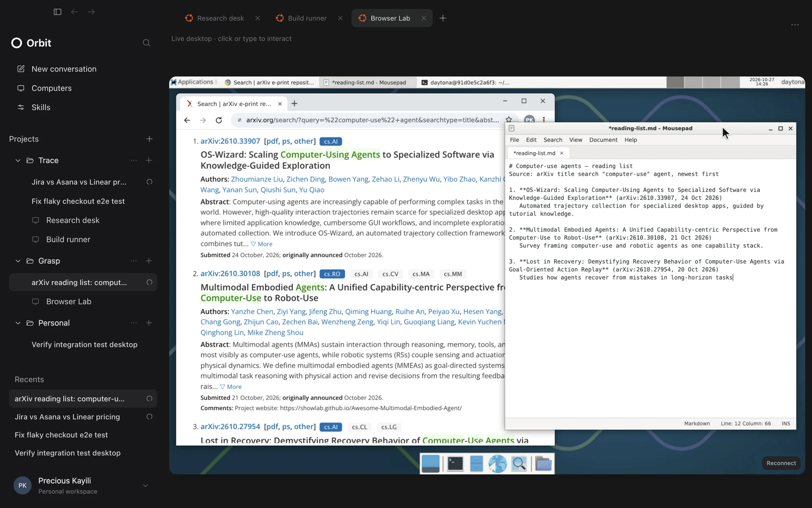This screenshot has width=812, height=508.
Task: Open the Orbit sidebar search icon
Action: (146, 43)
